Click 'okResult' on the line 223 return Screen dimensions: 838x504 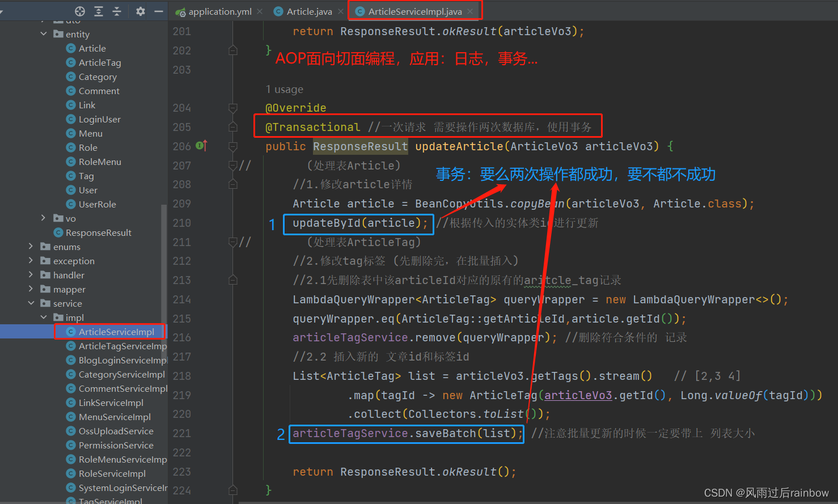tap(469, 472)
